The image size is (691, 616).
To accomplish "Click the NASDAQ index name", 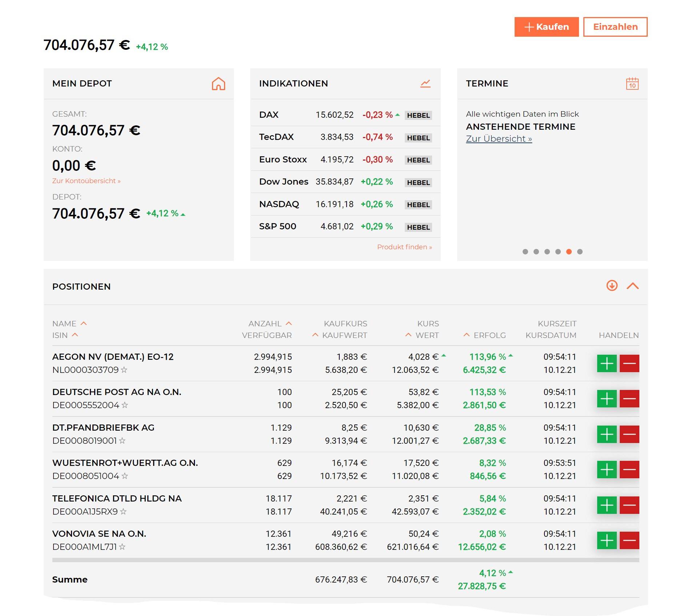I will tap(279, 204).
